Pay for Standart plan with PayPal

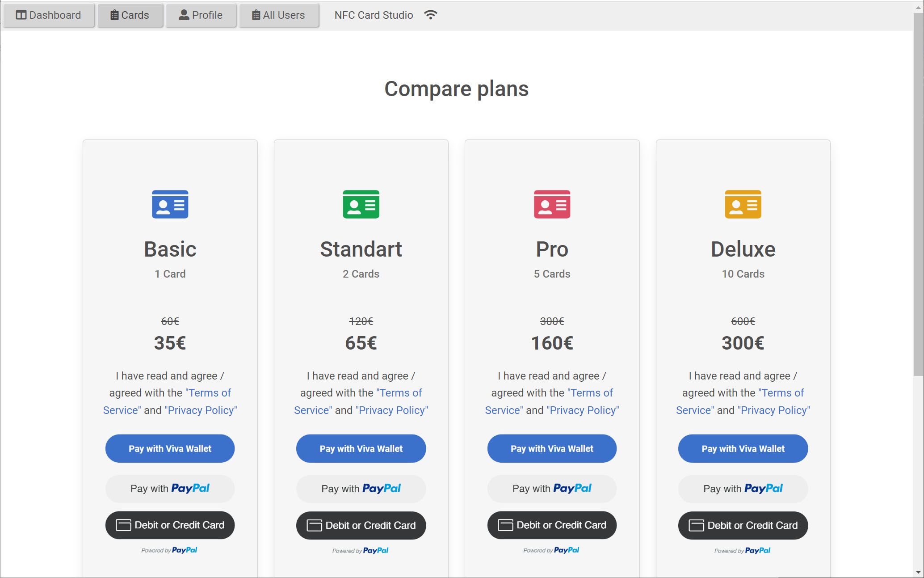361,489
